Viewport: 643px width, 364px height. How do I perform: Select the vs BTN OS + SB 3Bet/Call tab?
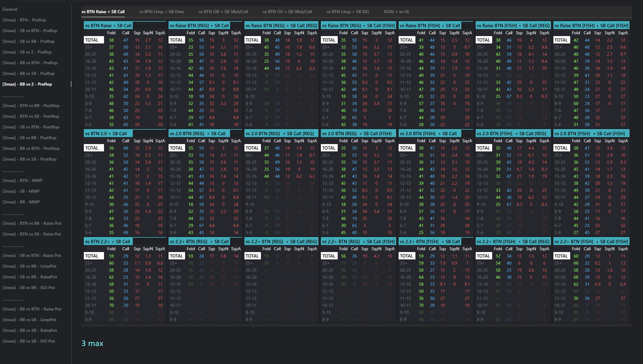pos(287,12)
